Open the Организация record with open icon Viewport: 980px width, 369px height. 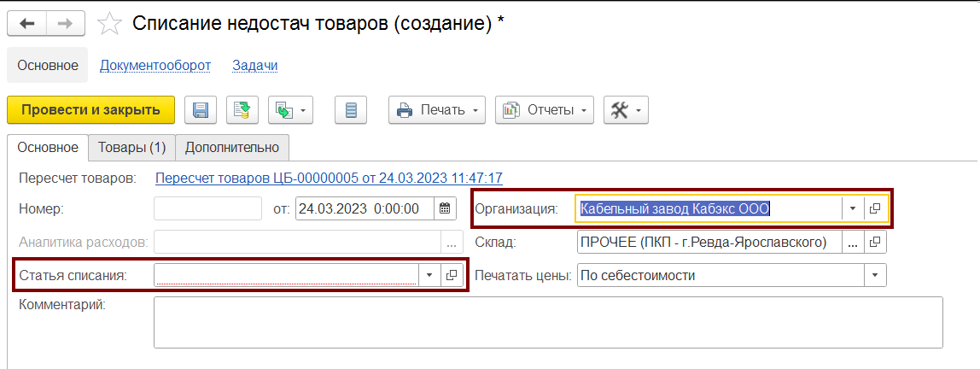(x=876, y=208)
